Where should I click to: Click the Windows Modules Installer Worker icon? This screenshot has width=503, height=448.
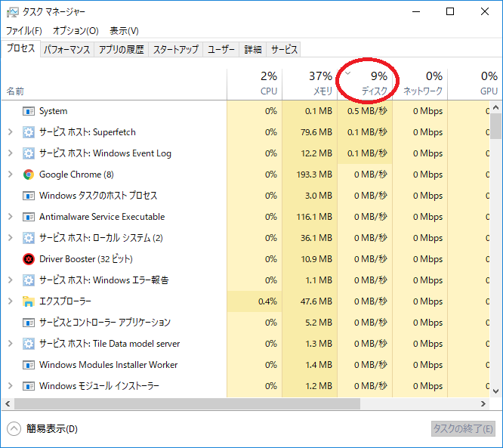point(29,365)
